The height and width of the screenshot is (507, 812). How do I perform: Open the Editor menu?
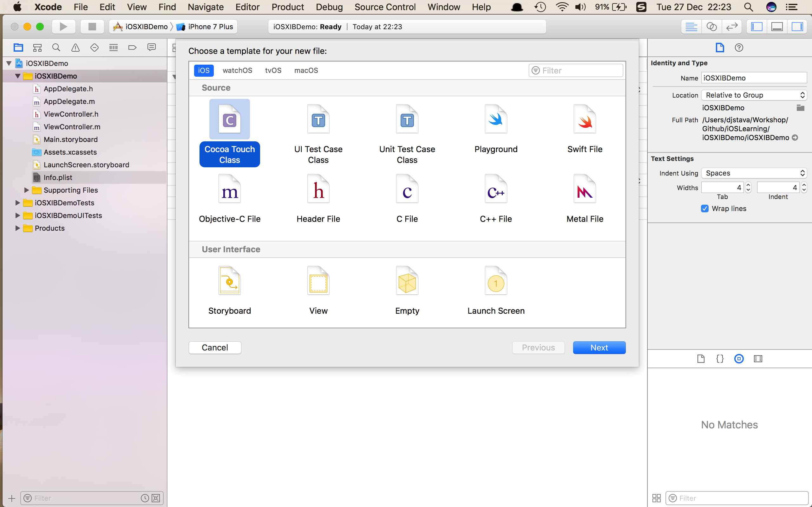click(x=247, y=7)
